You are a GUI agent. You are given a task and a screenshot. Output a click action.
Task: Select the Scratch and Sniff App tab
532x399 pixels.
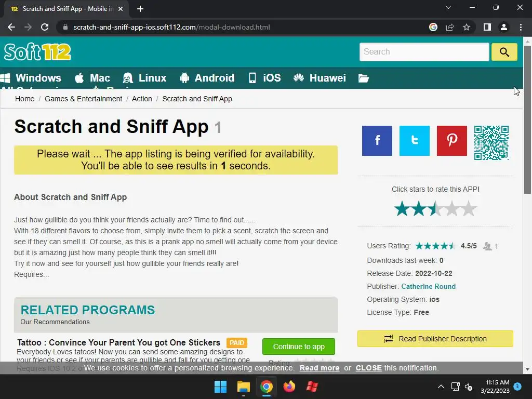tap(66, 9)
